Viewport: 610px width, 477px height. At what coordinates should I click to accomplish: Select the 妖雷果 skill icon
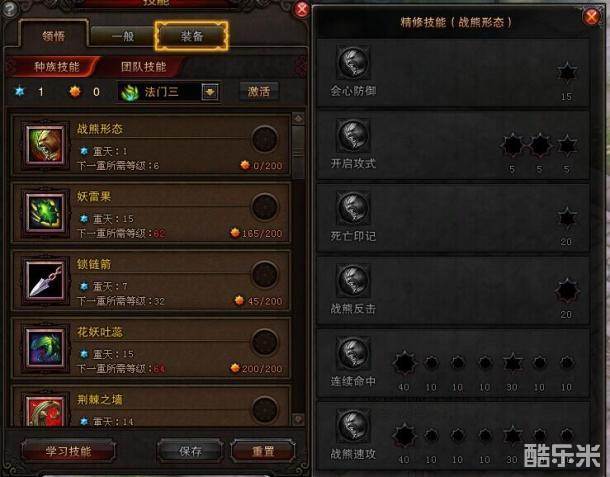pos(45,212)
